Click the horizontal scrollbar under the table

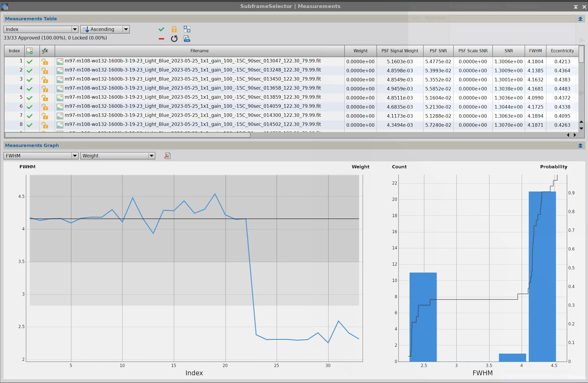[127, 135]
